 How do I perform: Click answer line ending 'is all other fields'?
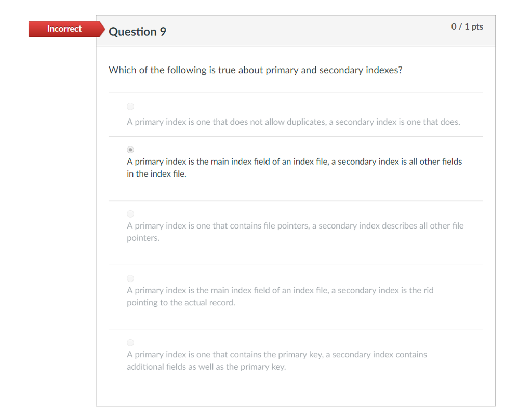tap(295, 162)
